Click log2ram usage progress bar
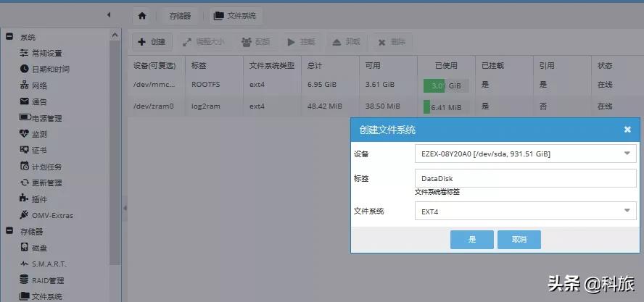 pos(446,107)
